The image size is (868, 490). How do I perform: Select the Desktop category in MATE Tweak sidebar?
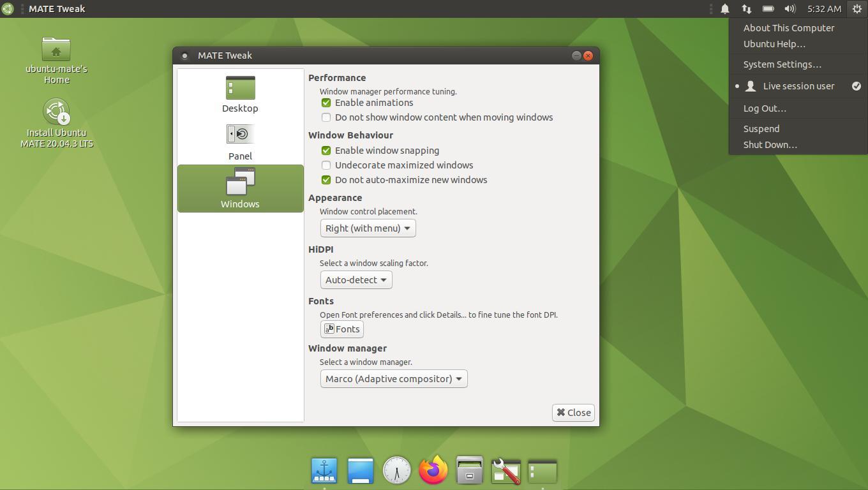[240, 93]
